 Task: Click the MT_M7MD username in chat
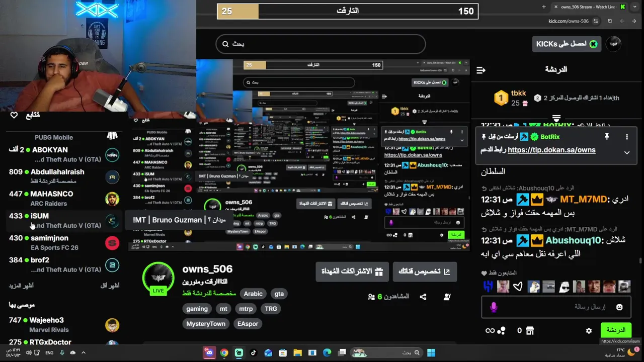click(x=583, y=200)
